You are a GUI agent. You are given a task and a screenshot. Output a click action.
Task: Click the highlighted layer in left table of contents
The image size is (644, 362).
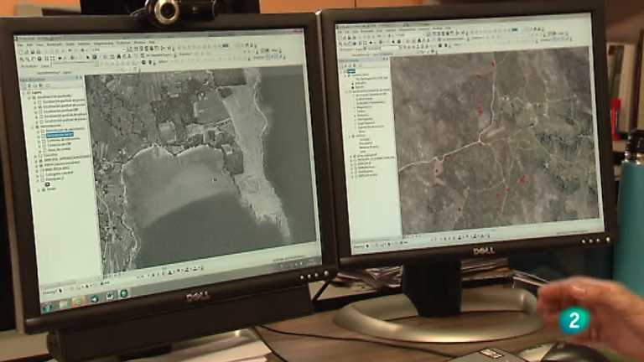60,134
